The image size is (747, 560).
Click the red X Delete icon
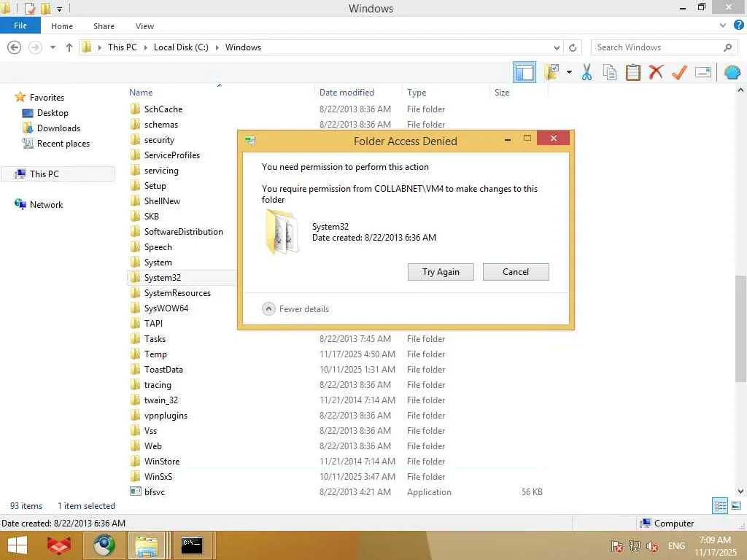click(x=656, y=72)
